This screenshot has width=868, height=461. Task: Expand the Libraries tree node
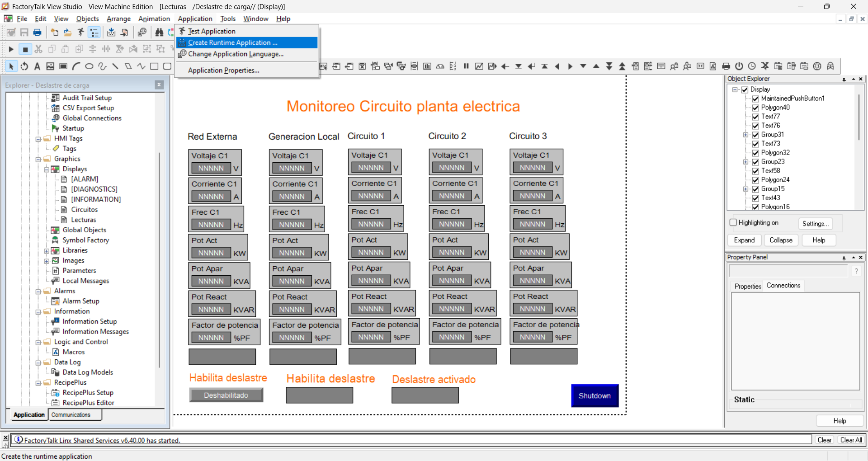click(x=47, y=251)
